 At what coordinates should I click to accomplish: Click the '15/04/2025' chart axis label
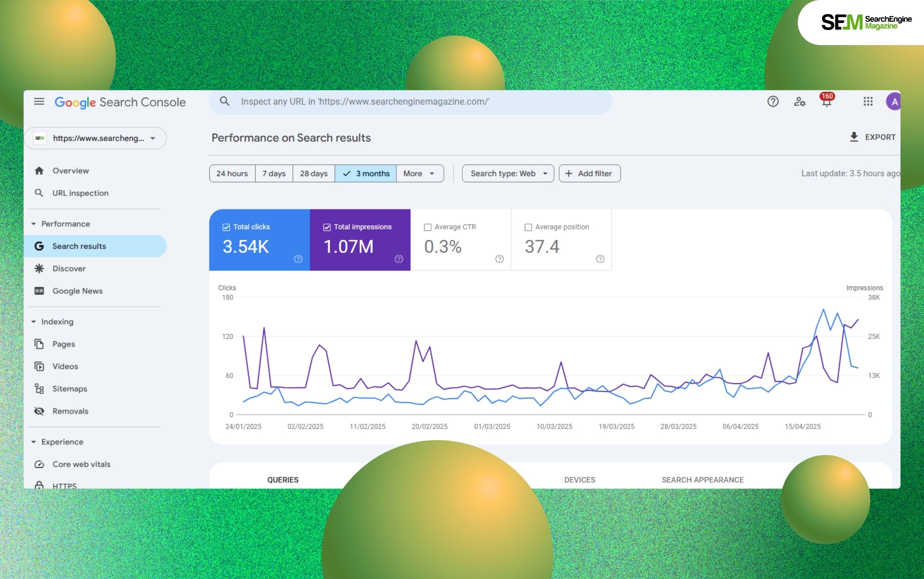[x=803, y=427]
